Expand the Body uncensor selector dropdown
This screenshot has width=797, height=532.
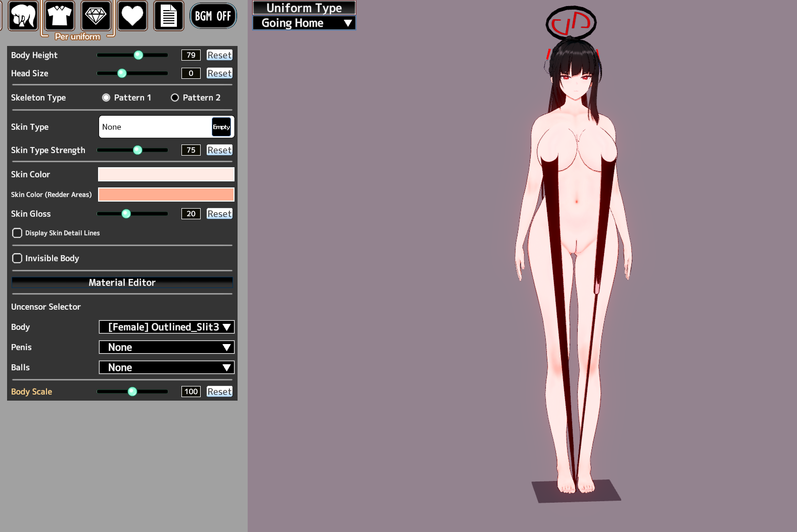tap(166, 327)
